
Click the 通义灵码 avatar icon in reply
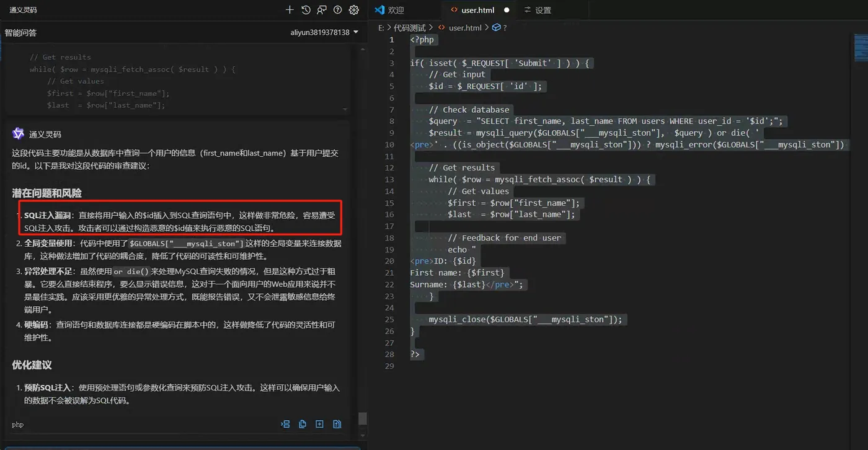pyautogui.click(x=18, y=134)
